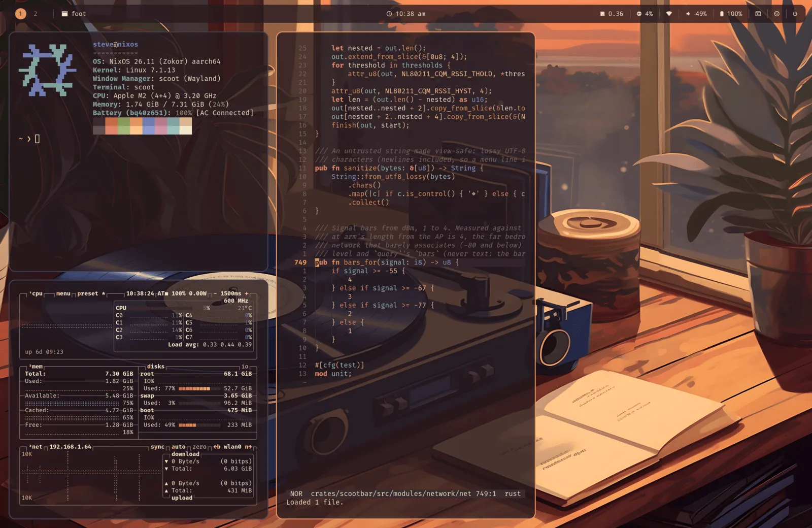Screen dimensions: 812x528
Task: Click the CPU usage 4% indicator
Action: pos(645,14)
